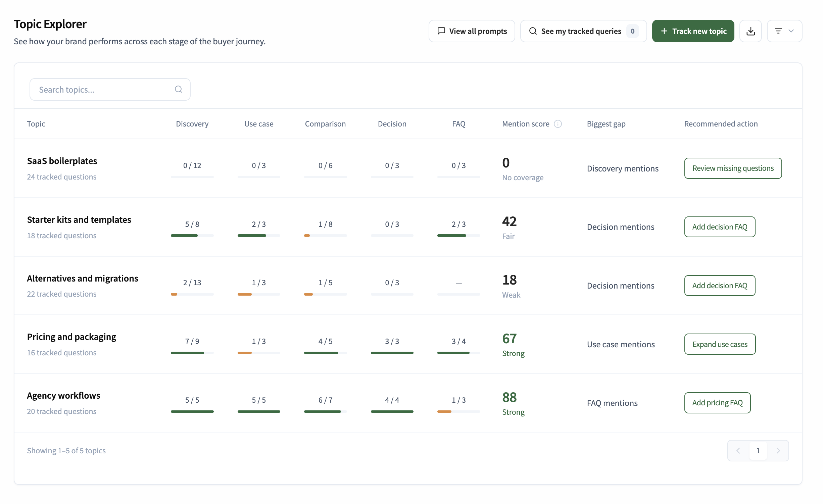
Task: Click the mention score 88 Strong
Action: pos(513,403)
